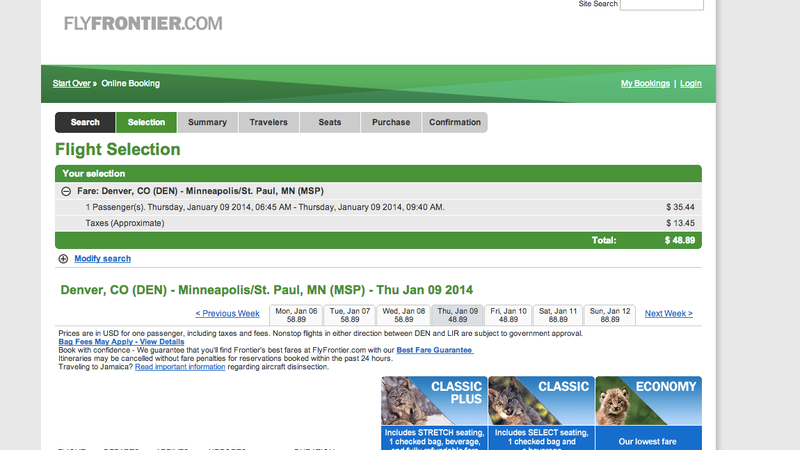Click the FlyFrontier.com logo

tap(143, 23)
